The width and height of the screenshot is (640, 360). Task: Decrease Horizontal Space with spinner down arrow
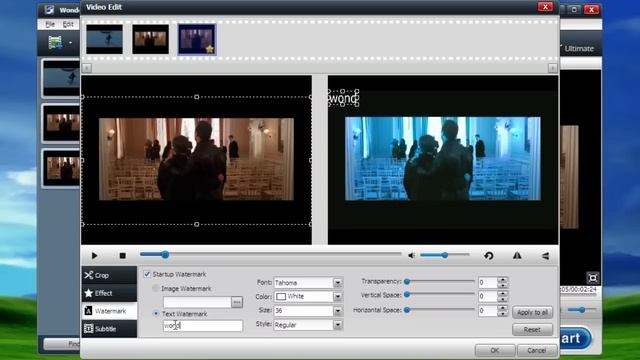[x=503, y=313]
